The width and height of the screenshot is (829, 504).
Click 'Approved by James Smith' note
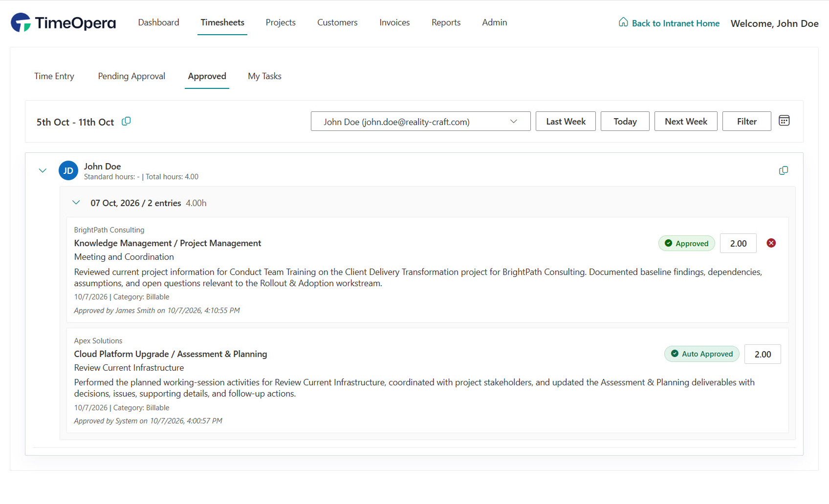point(157,311)
